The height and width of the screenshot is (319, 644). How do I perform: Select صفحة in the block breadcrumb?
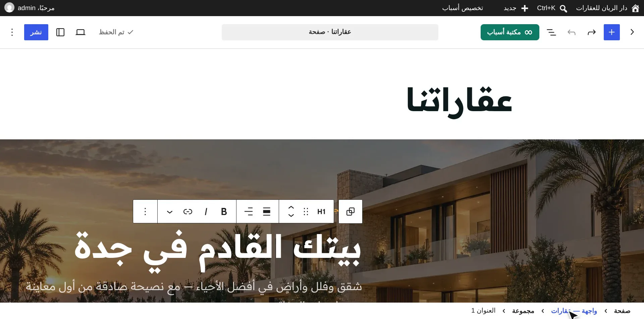622,311
